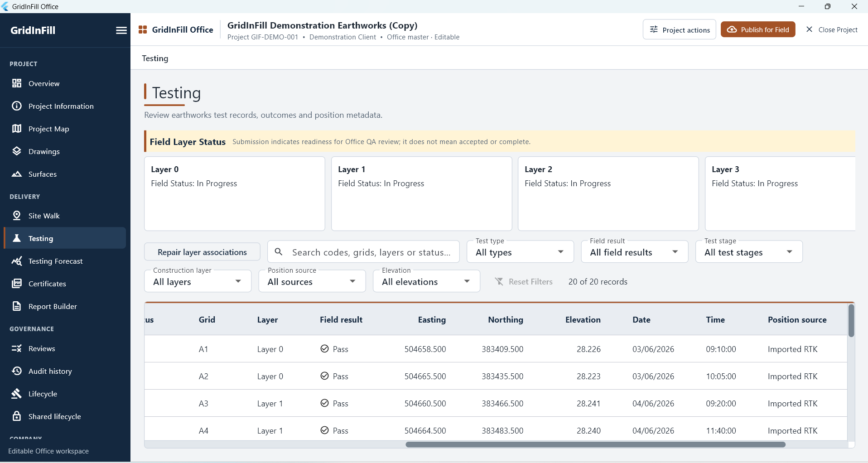Navigate to Certificates
This screenshot has width=868, height=463.
pos(65,284)
